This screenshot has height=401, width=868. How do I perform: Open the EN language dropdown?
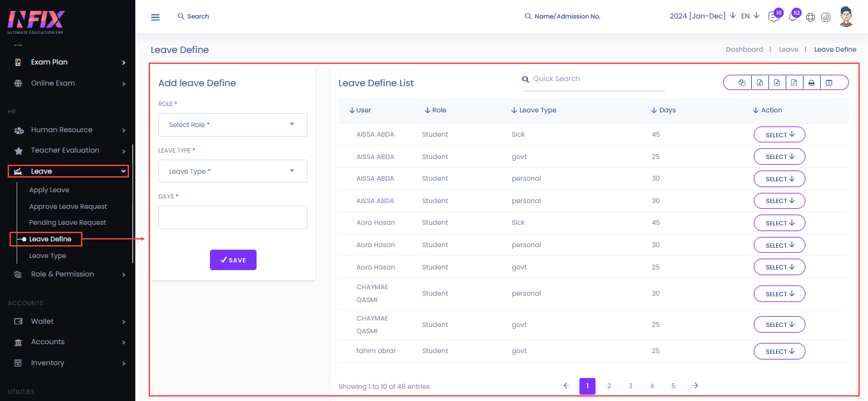750,16
